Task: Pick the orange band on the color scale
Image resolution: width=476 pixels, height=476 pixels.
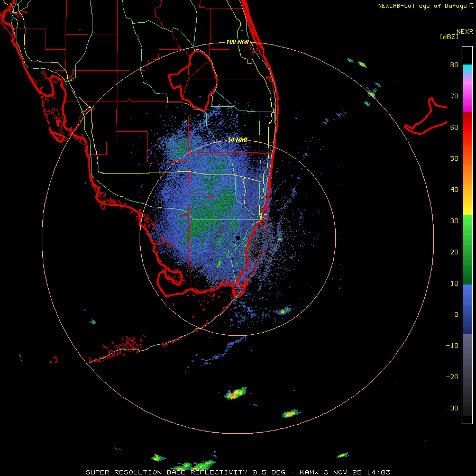Action: [x=467, y=173]
